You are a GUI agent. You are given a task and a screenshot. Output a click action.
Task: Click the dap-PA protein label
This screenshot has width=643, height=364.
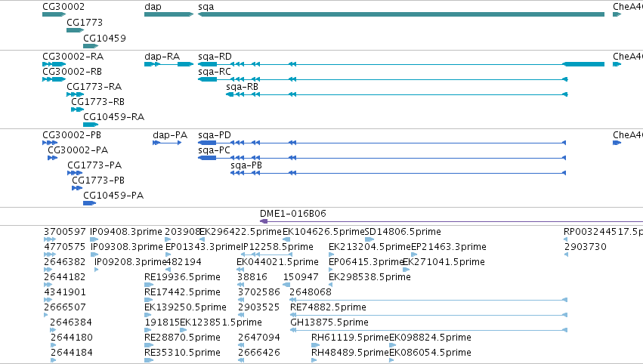[x=170, y=135]
